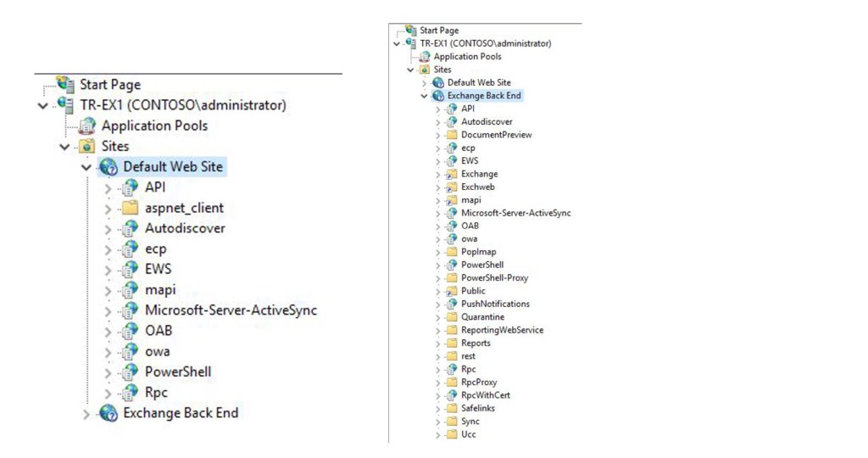Select the Exchange virtual directory above Exchweb
This screenshot has height=458, width=868.
479,174
